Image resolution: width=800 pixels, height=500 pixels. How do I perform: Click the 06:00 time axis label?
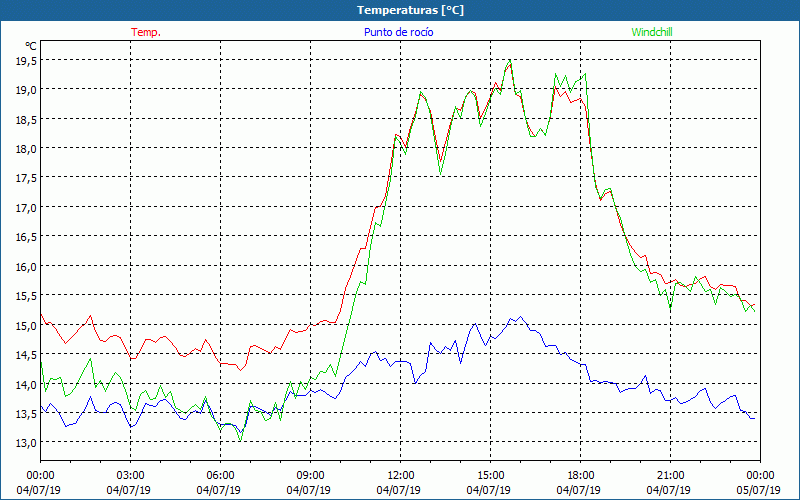pos(220,475)
